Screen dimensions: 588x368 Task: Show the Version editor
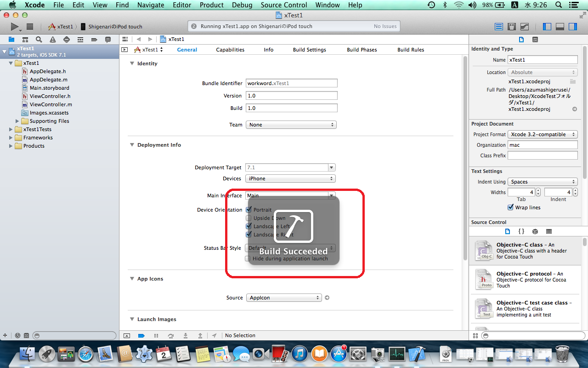(525, 27)
